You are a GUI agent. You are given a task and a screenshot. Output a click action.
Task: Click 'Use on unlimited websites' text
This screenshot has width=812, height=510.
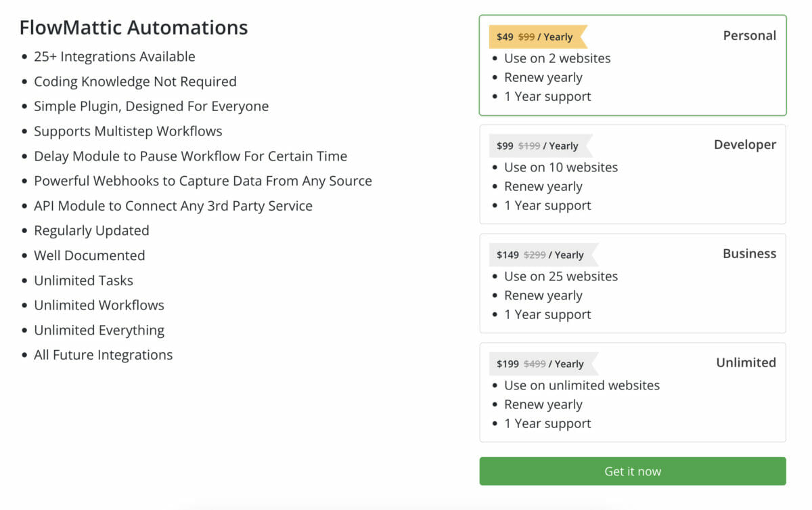coord(581,386)
